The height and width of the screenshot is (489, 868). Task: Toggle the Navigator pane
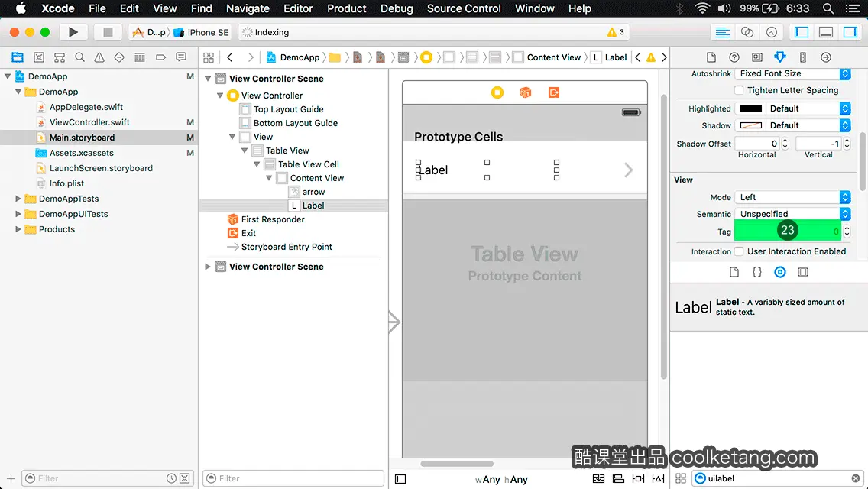(x=802, y=32)
